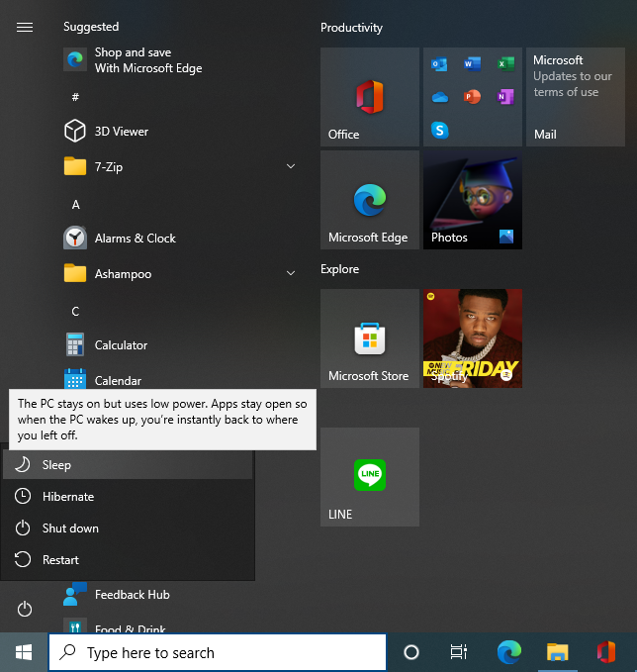Open OneNote from the Office apps tile
This screenshot has width=637, height=672.
[x=505, y=97]
